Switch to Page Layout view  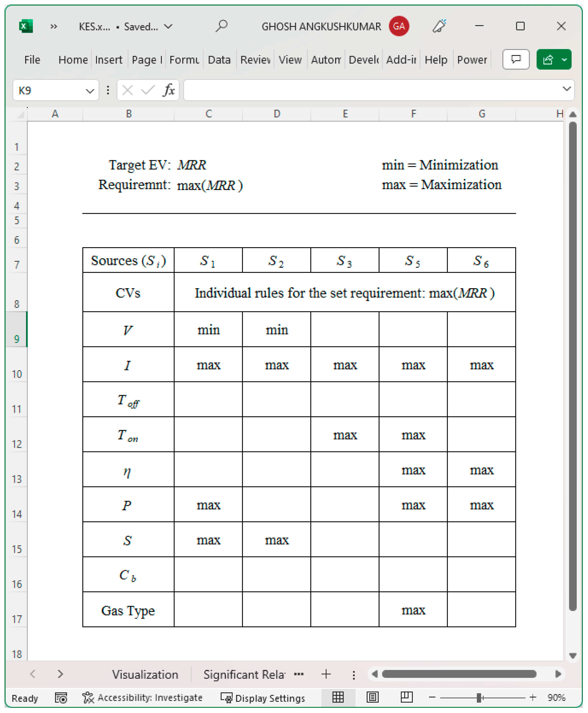(x=372, y=697)
